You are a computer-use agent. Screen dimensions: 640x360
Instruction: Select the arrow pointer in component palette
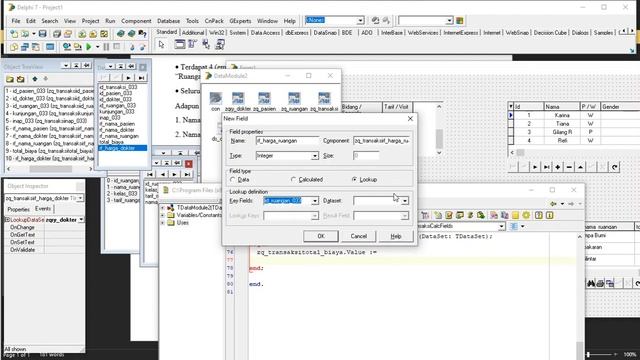162,44
